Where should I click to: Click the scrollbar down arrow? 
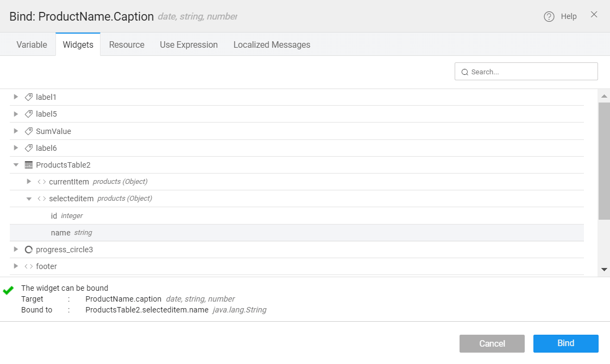(x=604, y=270)
